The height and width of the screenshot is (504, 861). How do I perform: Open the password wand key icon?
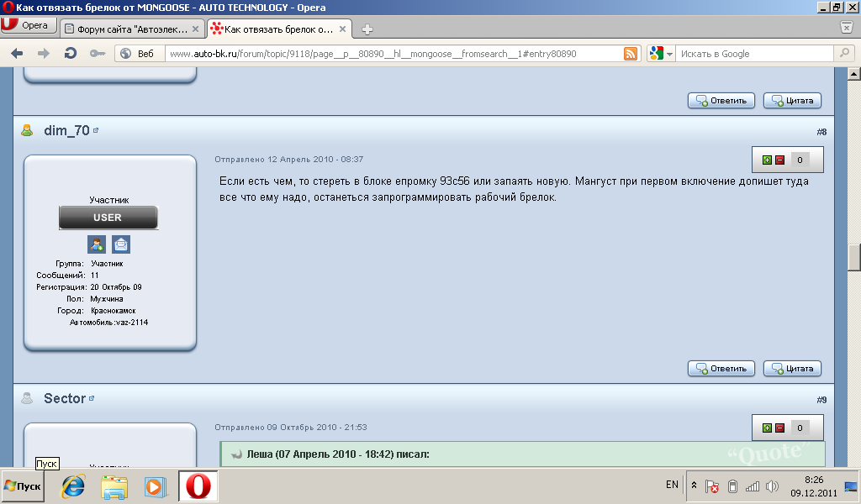[98, 53]
